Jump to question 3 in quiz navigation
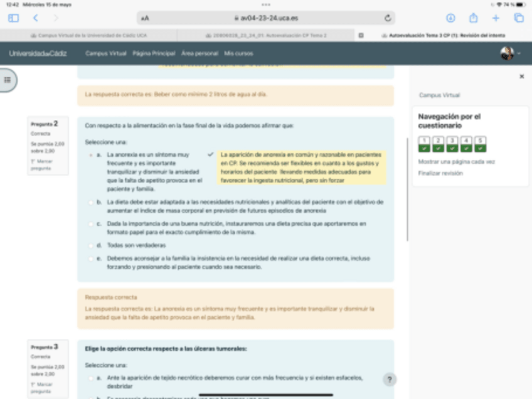532x399 pixels. [x=452, y=144]
